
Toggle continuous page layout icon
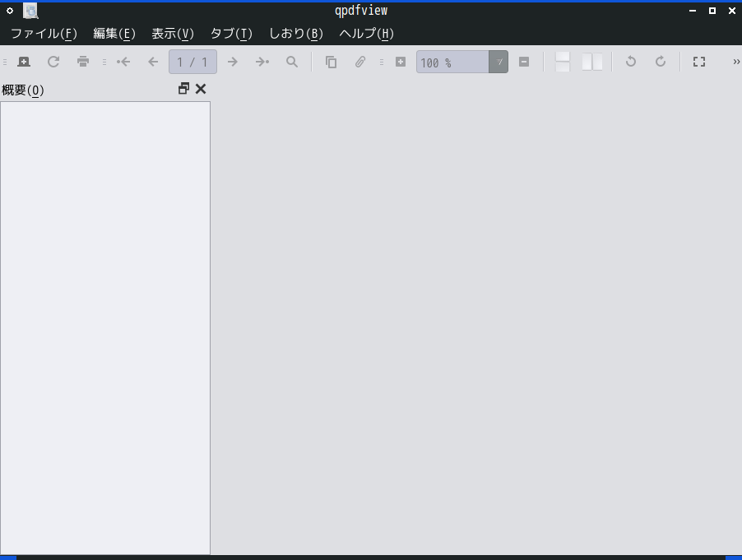(562, 62)
